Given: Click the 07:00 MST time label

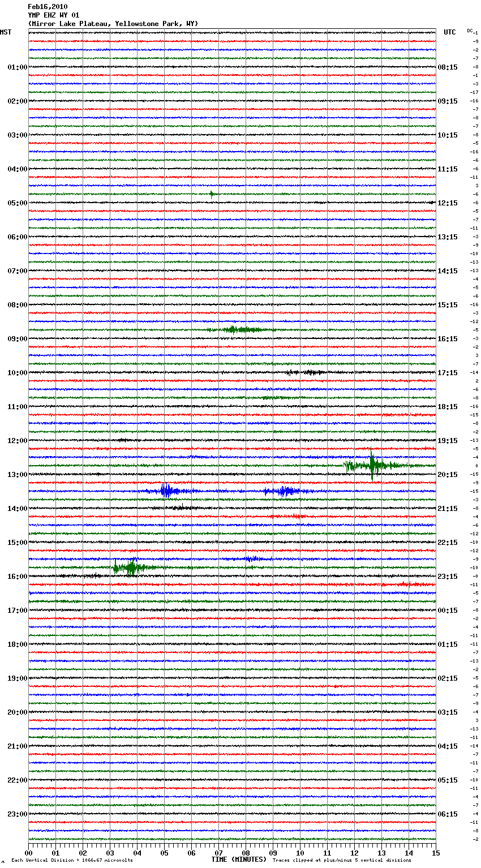Looking at the screenshot, I should (x=18, y=271).
